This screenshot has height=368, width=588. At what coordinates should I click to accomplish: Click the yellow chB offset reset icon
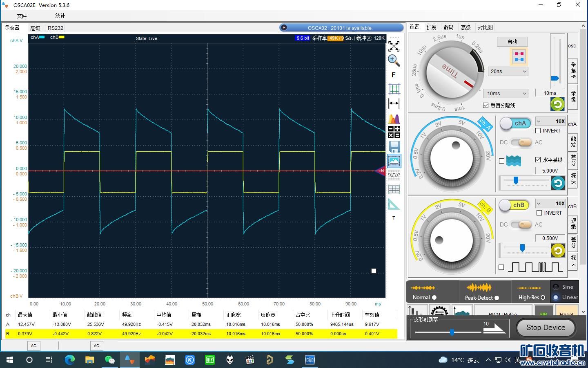pos(557,250)
